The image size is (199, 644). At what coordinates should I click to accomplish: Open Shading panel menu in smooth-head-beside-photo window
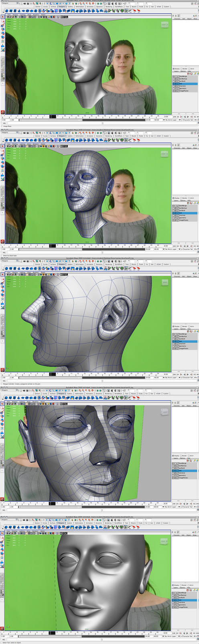click(15, 15)
